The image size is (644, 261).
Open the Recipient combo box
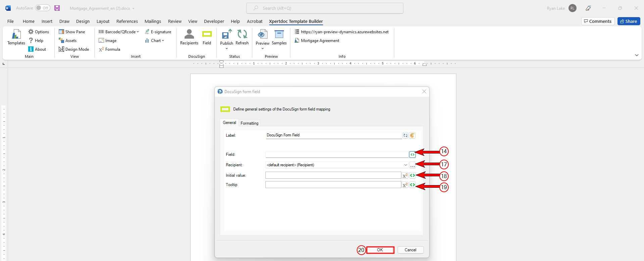[x=337, y=165]
